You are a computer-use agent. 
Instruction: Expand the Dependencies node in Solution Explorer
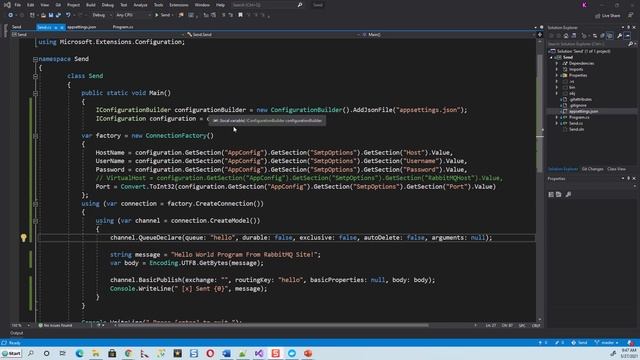(557, 63)
